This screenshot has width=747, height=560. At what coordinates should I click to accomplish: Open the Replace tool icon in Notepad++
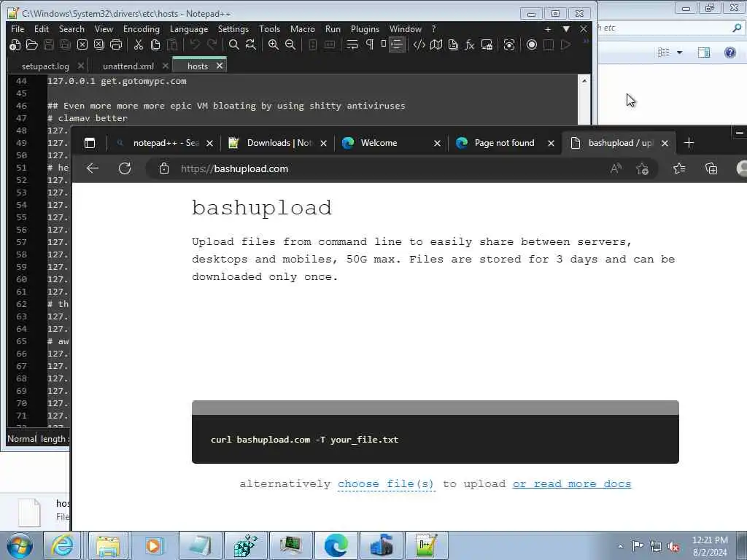251,44
